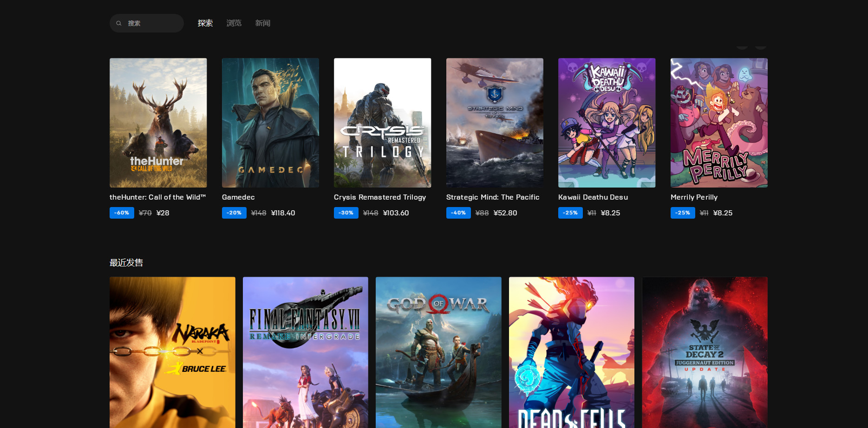
Task: Click the Crysis Remastered Trilogy title
Action: tap(380, 197)
